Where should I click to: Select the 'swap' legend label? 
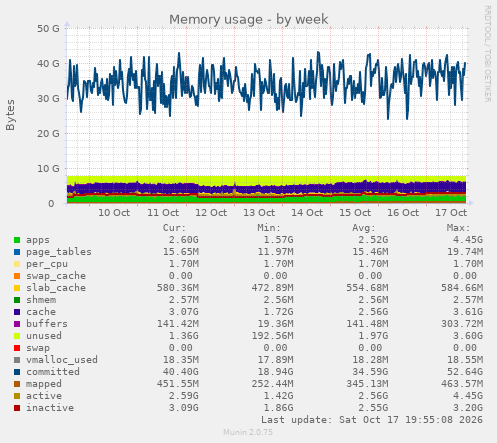[38, 348]
